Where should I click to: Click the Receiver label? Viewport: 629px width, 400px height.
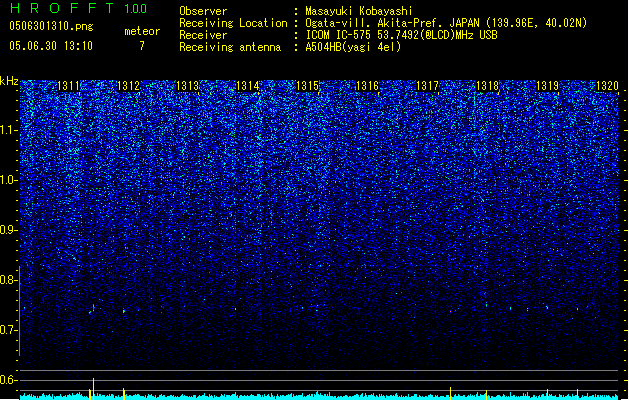pos(203,35)
